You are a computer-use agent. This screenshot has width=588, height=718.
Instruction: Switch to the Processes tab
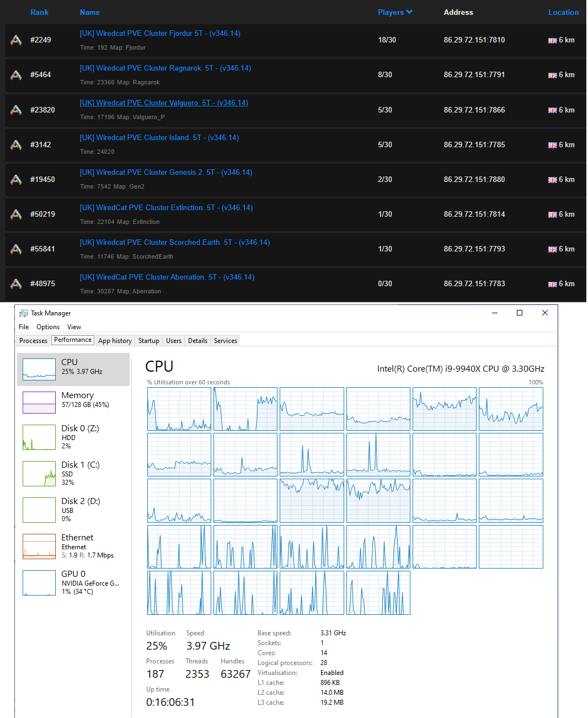pos(33,341)
